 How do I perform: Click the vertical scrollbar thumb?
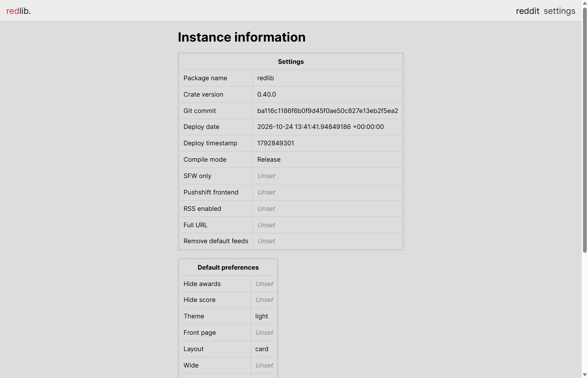tap(585, 129)
